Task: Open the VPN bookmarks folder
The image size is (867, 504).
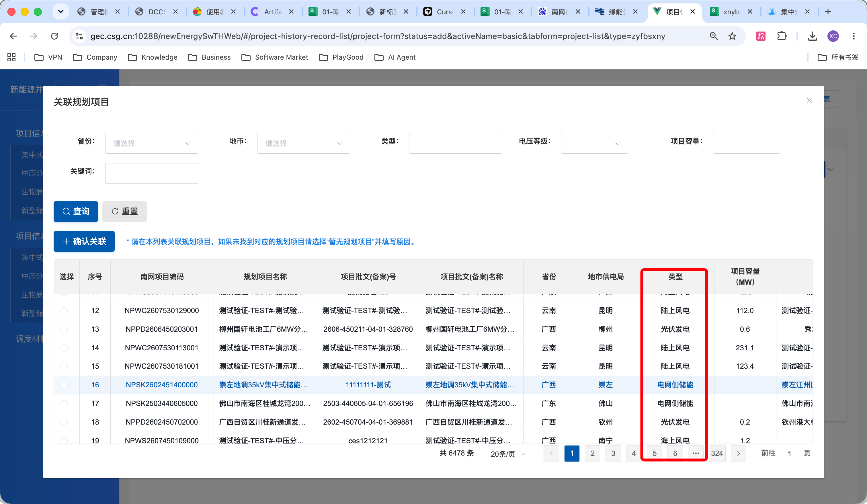Action: click(48, 57)
